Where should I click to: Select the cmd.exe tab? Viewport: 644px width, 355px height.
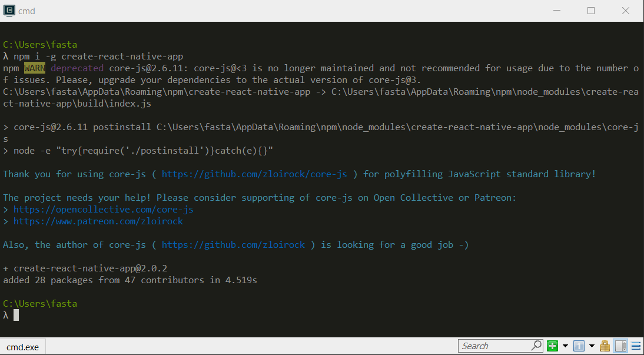click(22, 347)
